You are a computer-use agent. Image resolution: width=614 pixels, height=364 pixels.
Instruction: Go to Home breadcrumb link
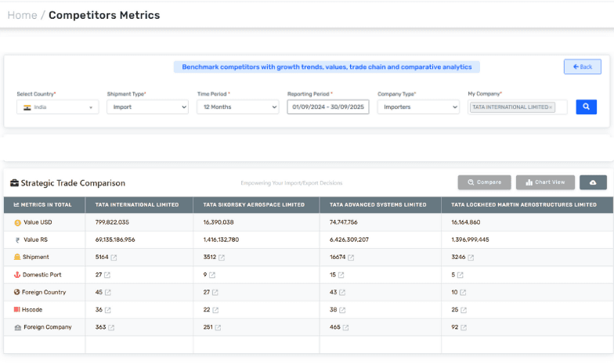[x=22, y=15]
